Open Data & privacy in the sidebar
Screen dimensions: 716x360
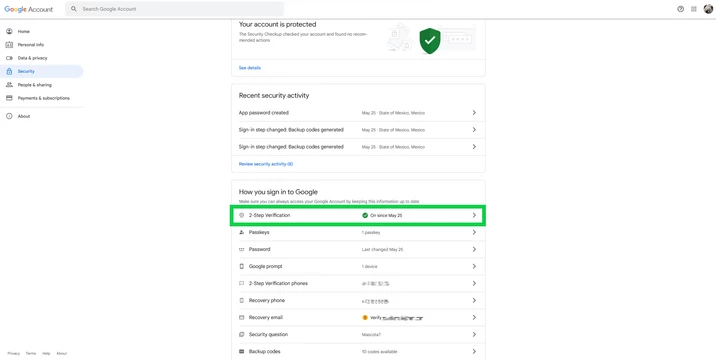tap(42, 58)
